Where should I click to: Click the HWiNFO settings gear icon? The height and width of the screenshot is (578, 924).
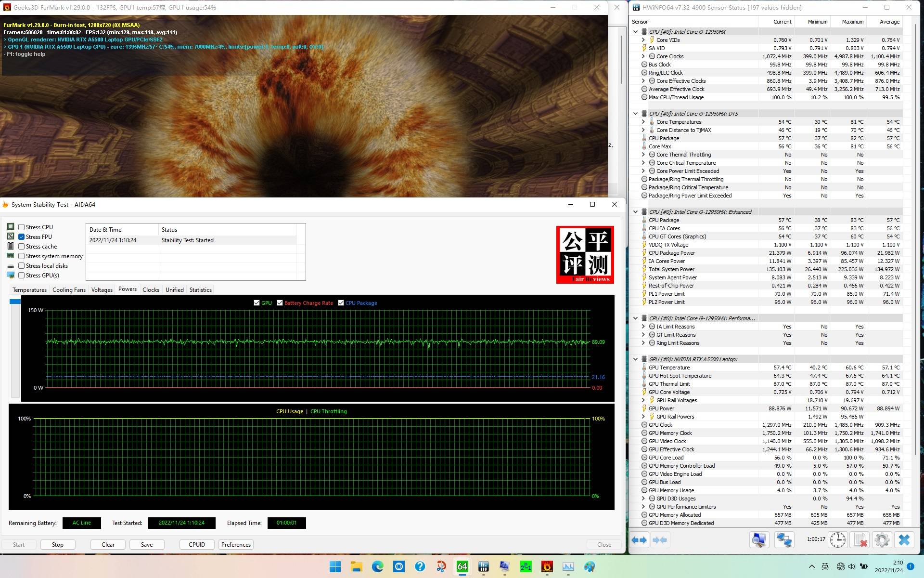coord(882,540)
